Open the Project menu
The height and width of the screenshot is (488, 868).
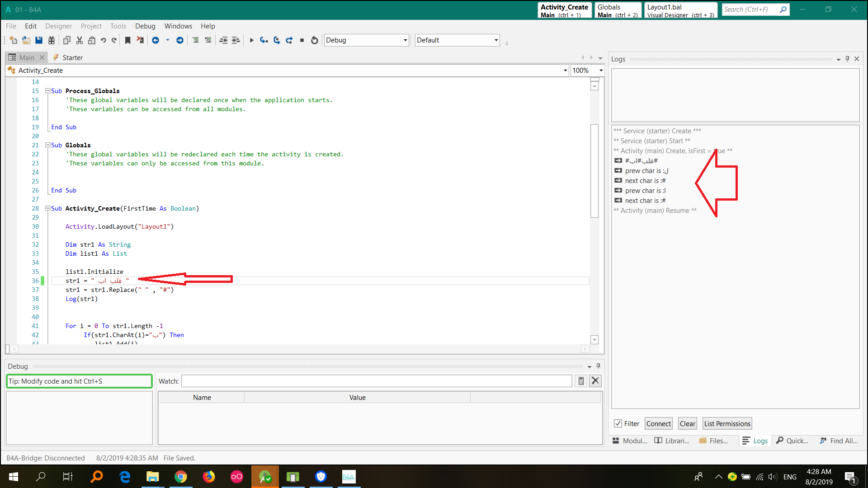pos(91,26)
